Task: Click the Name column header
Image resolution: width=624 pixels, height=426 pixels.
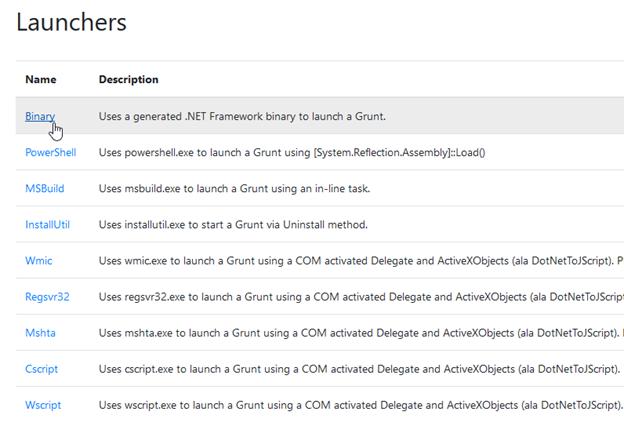Action: [41, 79]
